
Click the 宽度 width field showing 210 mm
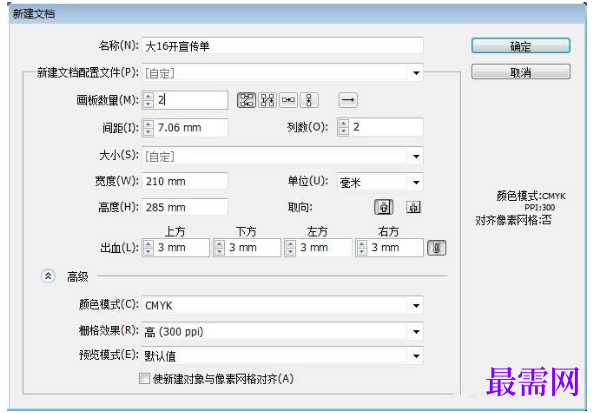185,181
